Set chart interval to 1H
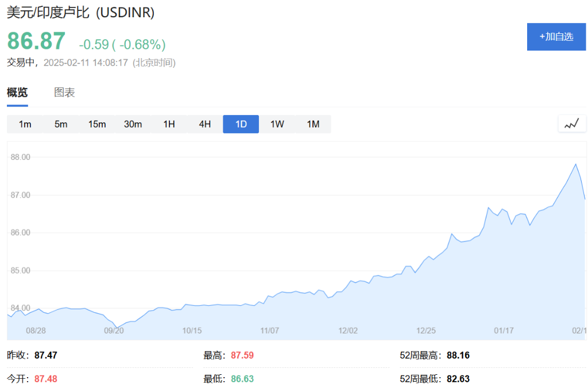This screenshot has height=384, width=588. point(169,124)
